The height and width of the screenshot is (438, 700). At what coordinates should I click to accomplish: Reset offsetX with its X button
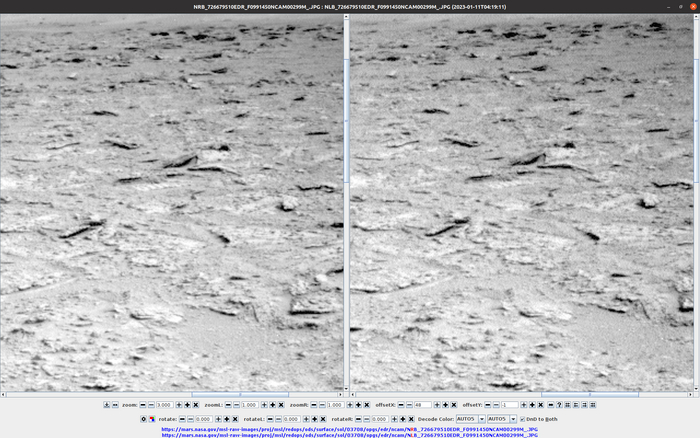(x=454, y=405)
